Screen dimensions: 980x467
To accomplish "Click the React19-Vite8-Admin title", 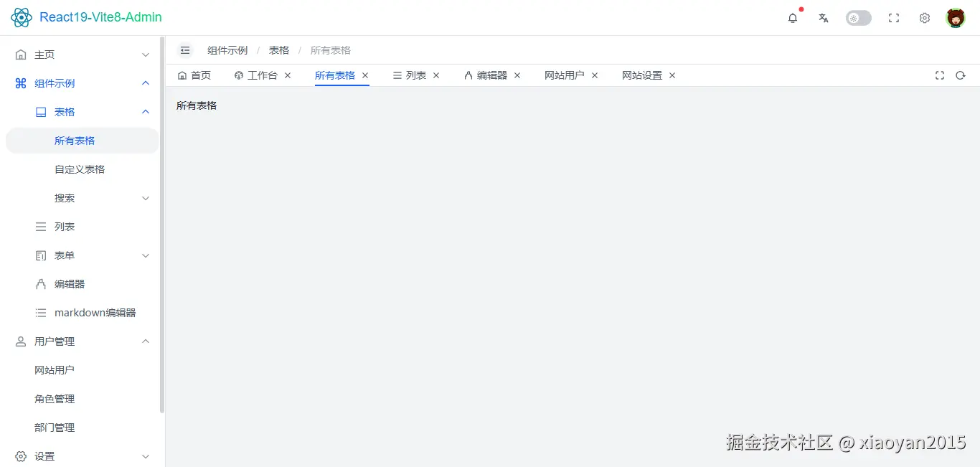I will [x=100, y=17].
